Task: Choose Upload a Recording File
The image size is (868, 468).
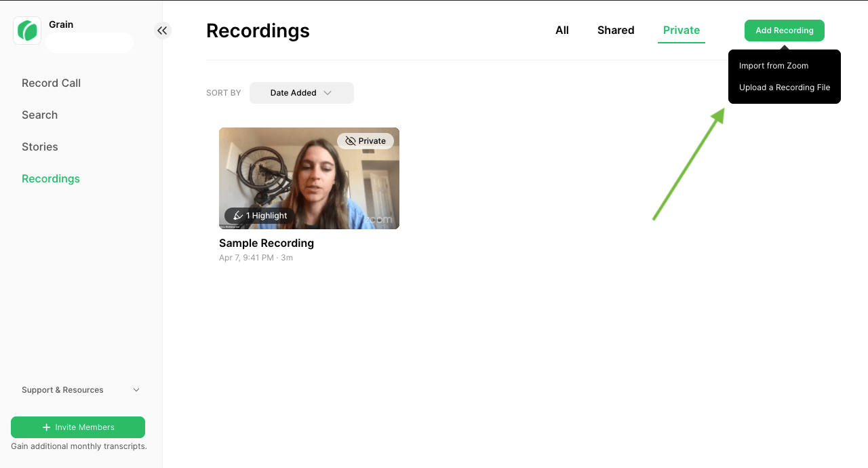Action: click(785, 87)
